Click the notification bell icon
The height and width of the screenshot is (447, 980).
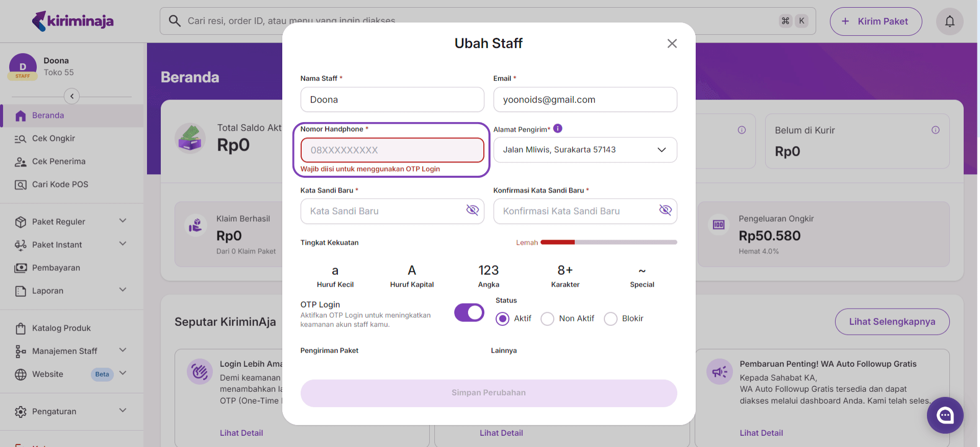tap(949, 21)
